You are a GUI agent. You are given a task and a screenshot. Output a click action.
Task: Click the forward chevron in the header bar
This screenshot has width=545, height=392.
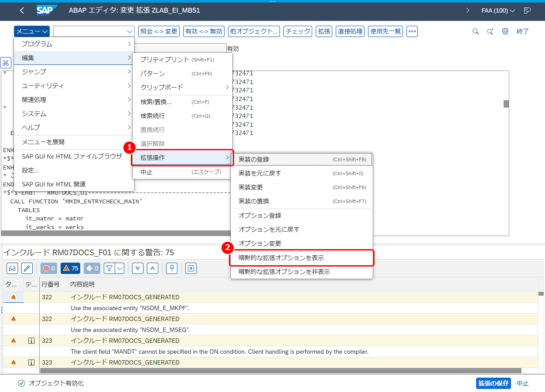pos(468,10)
